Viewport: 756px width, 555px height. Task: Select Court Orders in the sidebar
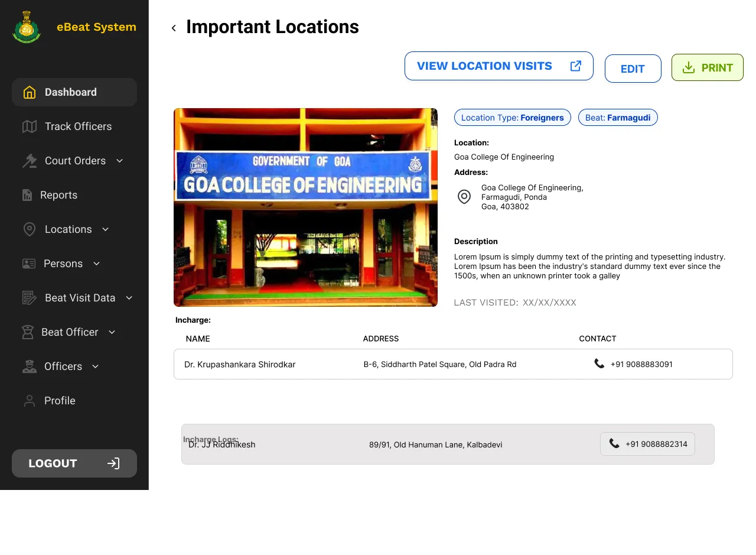[x=75, y=161]
